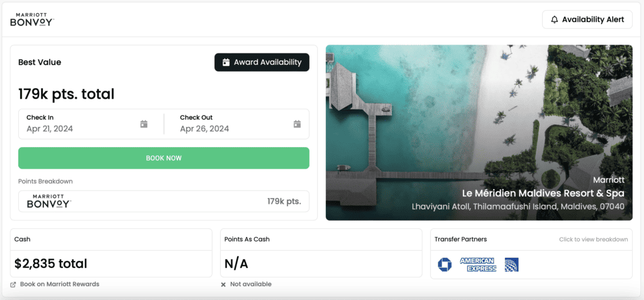Click the Check Out calendar icon
The height and width of the screenshot is (300, 644).
297,124
